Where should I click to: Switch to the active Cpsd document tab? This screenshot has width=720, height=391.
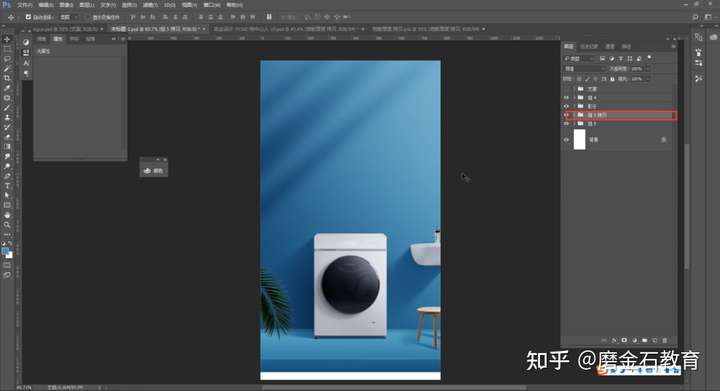(x=155, y=29)
